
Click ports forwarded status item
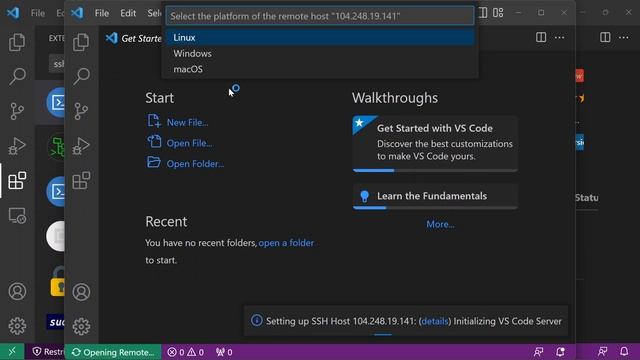pyautogui.click(x=224, y=352)
